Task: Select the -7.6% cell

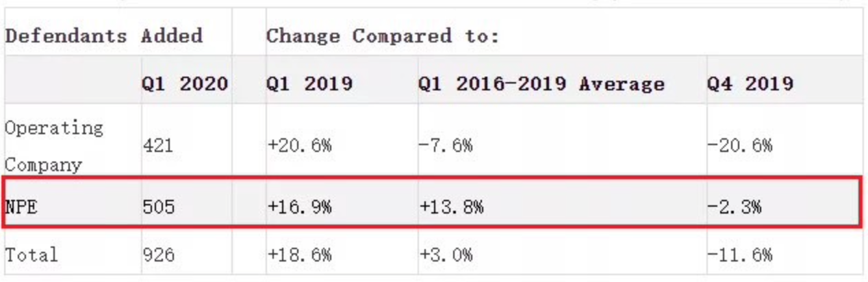Action: (x=446, y=146)
